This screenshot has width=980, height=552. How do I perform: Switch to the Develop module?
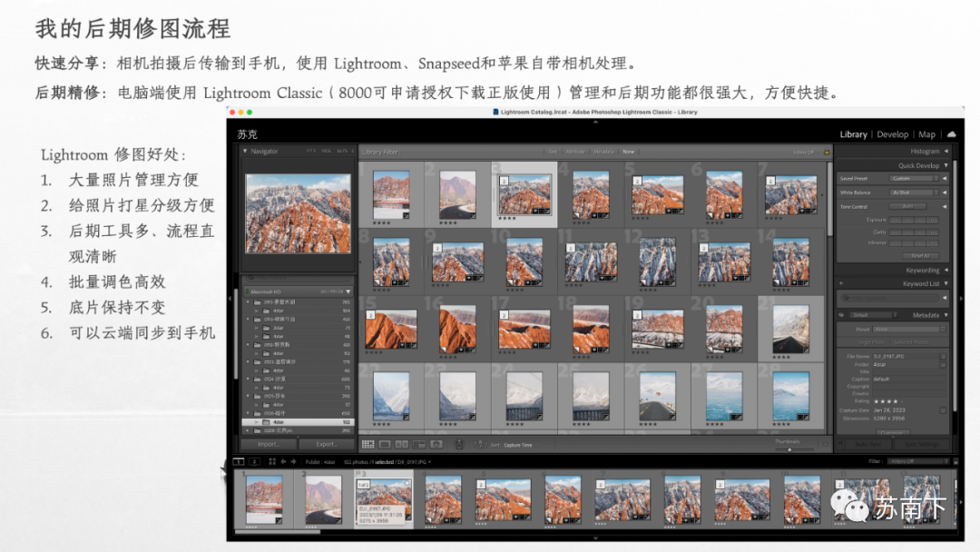[893, 134]
